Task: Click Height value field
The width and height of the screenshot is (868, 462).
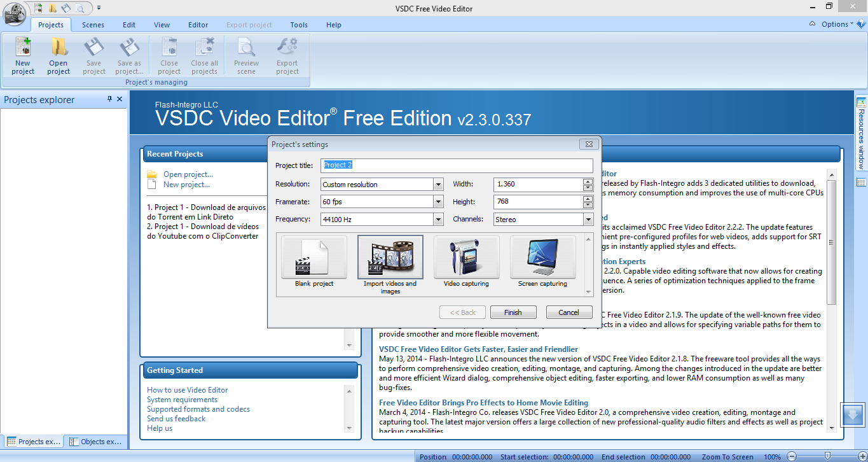Action: (538, 202)
